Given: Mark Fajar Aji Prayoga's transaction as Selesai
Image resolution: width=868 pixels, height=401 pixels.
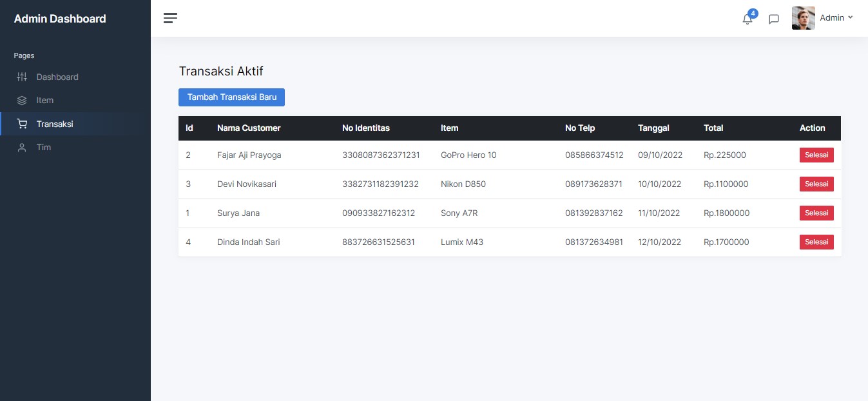Looking at the screenshot, I should 816,155.
